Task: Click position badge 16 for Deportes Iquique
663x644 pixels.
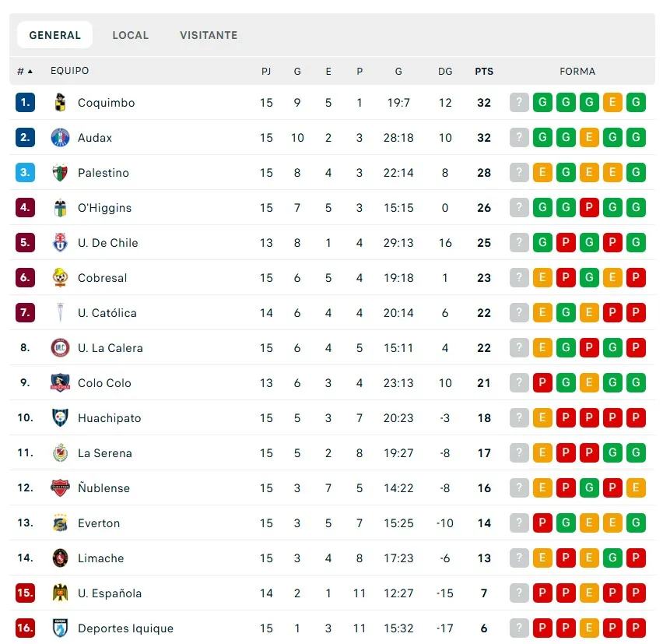Action: (25, 628)
